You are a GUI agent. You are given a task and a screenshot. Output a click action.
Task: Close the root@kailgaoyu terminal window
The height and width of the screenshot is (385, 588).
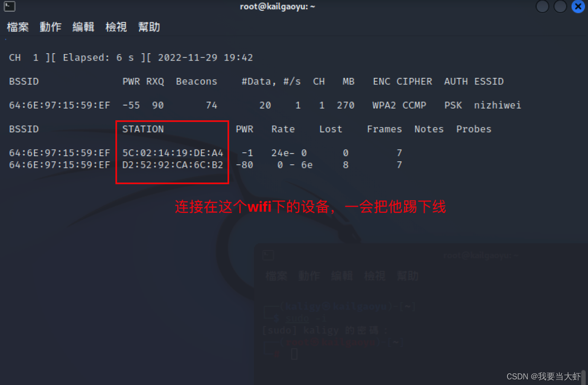[578, 6]
